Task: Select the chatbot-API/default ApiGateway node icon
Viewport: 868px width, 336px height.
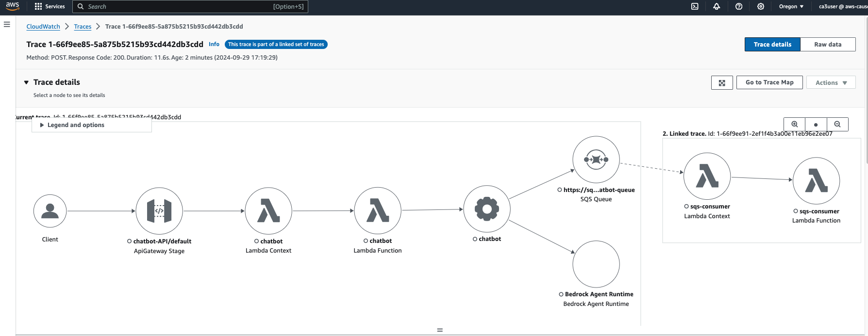Action: (x=159, y=211)
